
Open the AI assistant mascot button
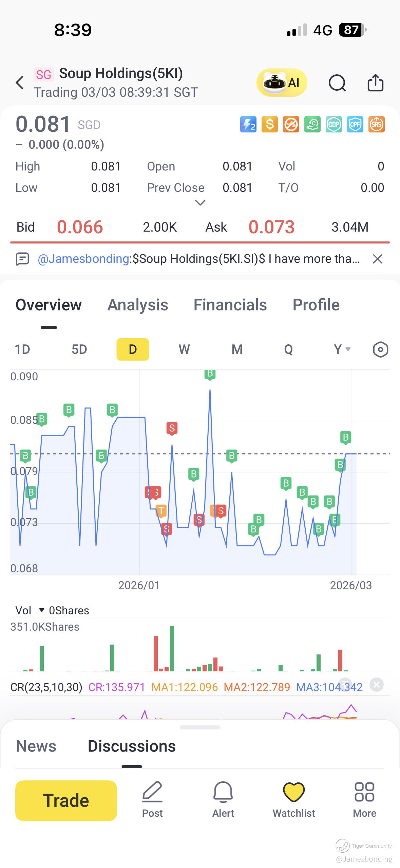click(x=282, y=83)
